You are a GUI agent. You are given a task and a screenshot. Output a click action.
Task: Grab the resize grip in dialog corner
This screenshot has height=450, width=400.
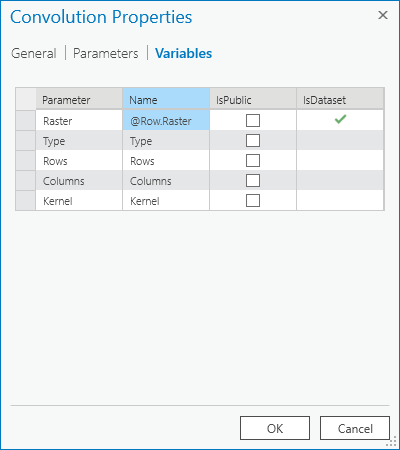(x=391, y=442)
